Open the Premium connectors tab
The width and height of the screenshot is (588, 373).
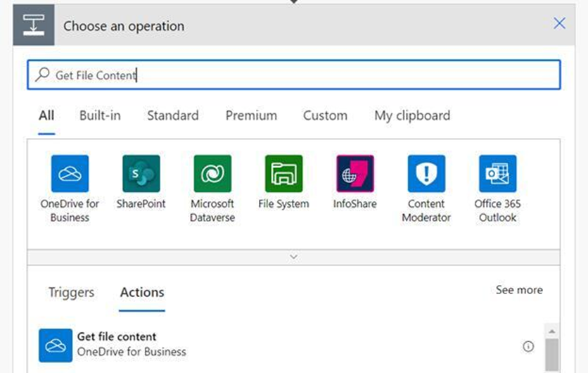tap(251, 115)
